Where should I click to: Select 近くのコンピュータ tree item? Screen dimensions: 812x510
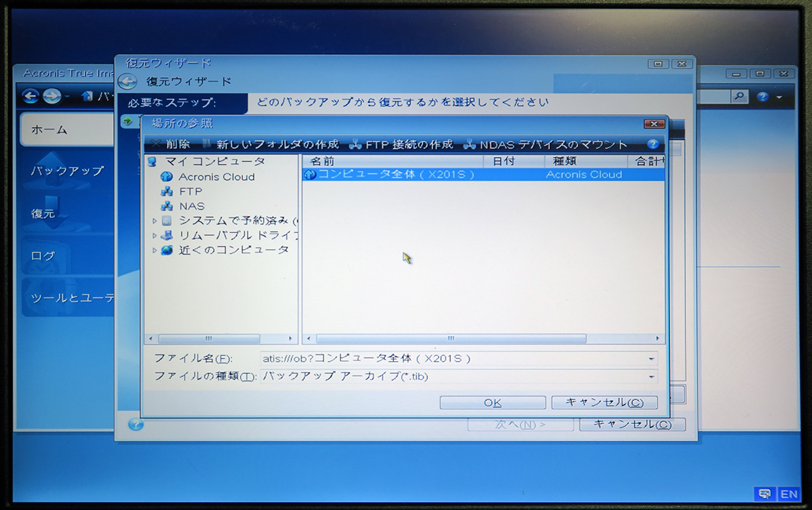pos(233,250)
